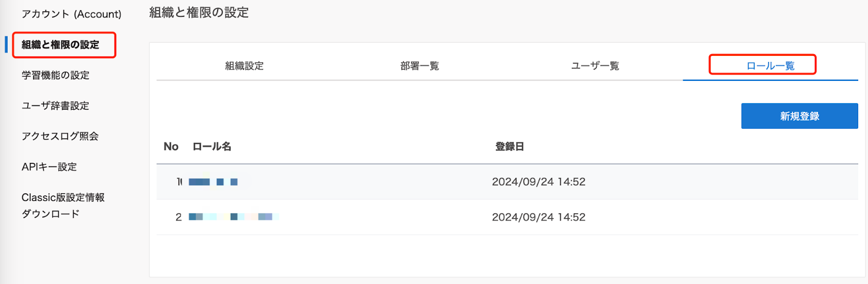Image resolution: width=868 pixels, height=284 pixels.
Task: Click row number 2 in the roles table
Action: [x=178, y=217]
